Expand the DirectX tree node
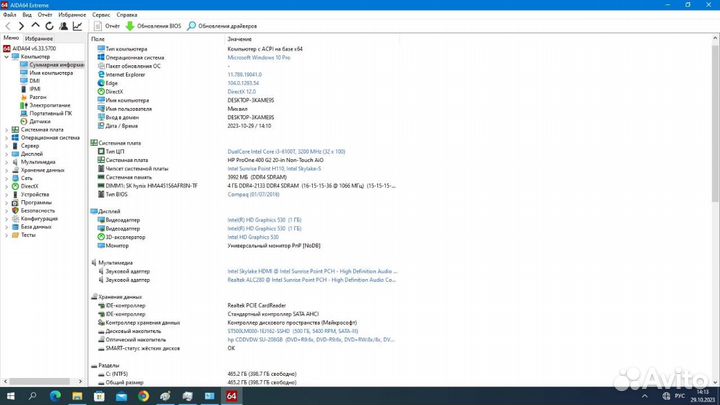Viewport: 720px width, 405px height. (6, 186)
